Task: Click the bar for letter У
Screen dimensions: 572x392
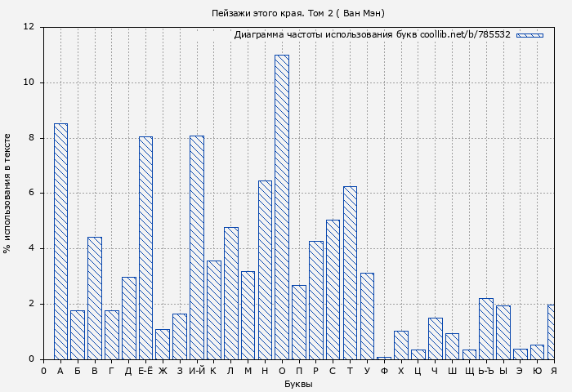Action: (x=367, y=316)
